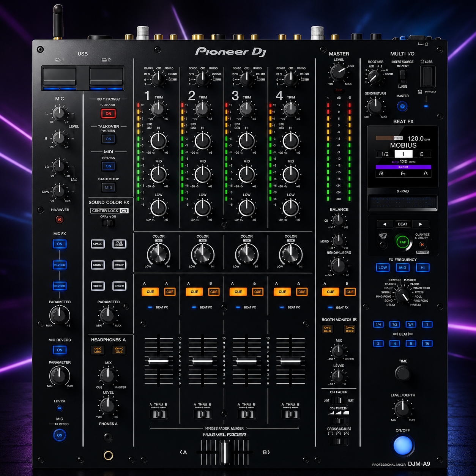The width and height of the screenshot is (476, 476).
Task: Toggle the large blue Beat FX ON/OFF button
Action: 403,445
